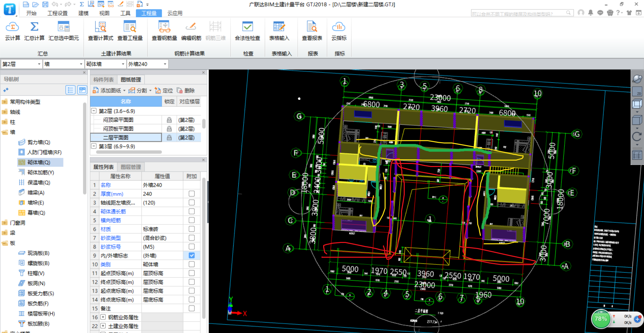Click the navigation tree vertical scrollbar
The height and width of the screenshot is (333, 644).
coord(85,148)
